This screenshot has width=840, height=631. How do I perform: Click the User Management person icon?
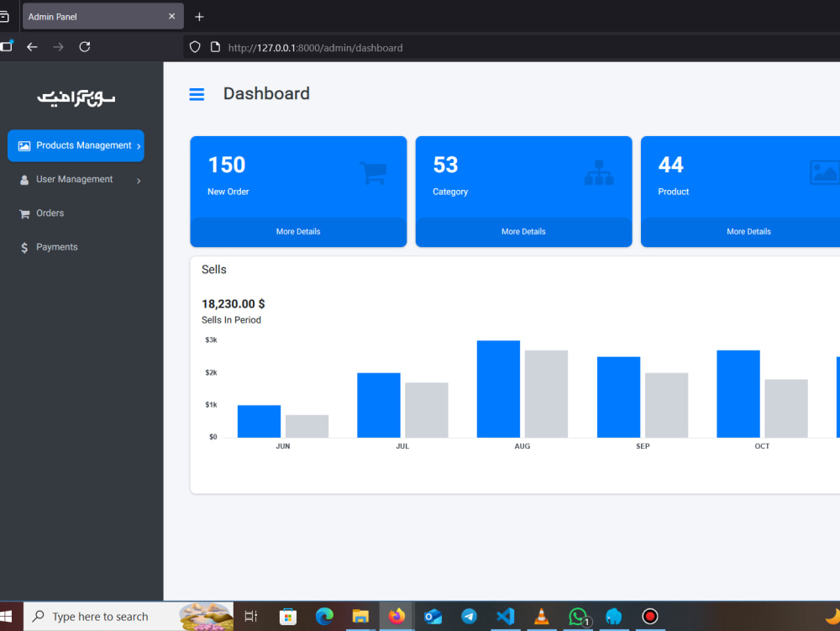(x=24, y=180)
